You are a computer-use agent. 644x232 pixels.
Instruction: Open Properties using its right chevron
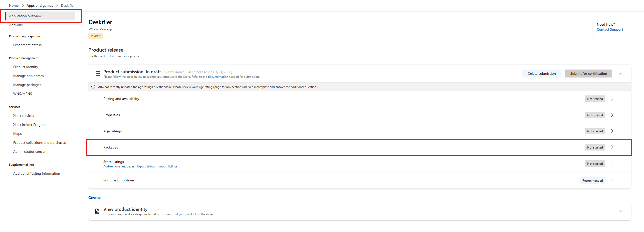pyautogui.click(x=612, y=115)
